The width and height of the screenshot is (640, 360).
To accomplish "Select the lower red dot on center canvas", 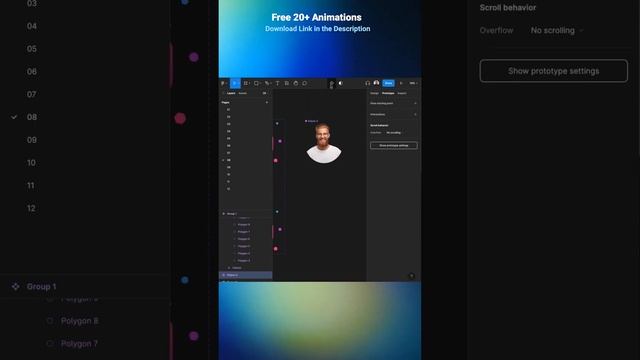I will pos(276,249).
